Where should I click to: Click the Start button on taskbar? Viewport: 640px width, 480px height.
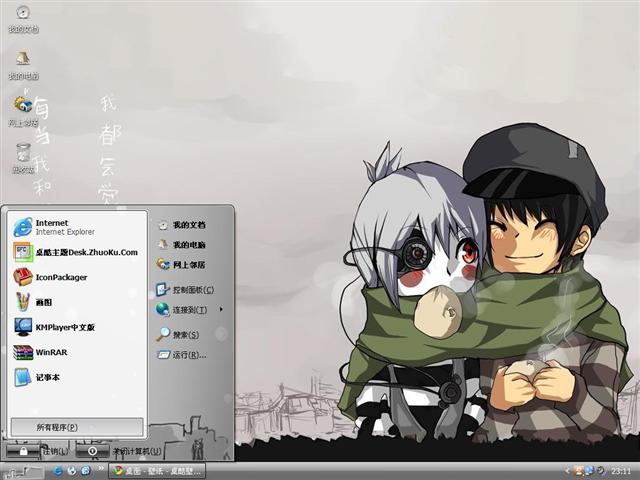pyautogui.click(x=23, y=472)
